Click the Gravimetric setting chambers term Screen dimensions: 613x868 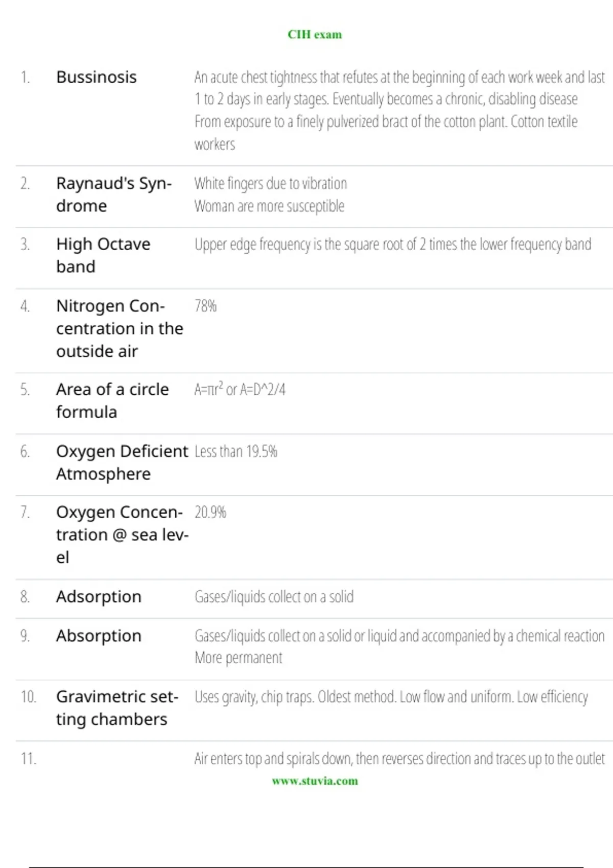pyautogui.click(x=117, y=708)
